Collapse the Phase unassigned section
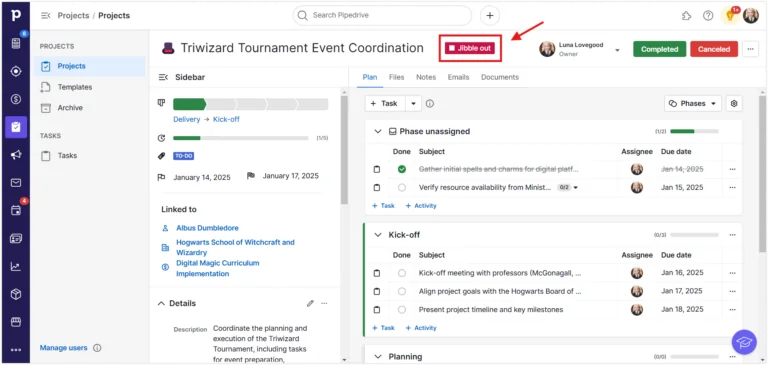This screenshot has width=768, height=365. 378,131
